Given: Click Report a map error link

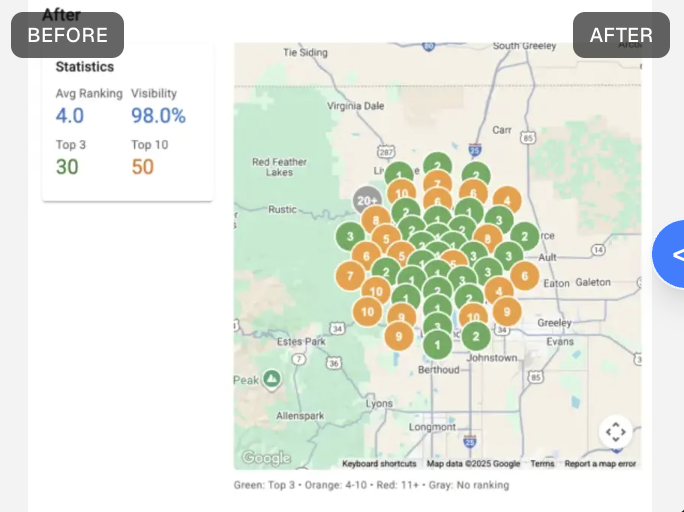Looking at the screenshot, I should click(x=600, y=463).
